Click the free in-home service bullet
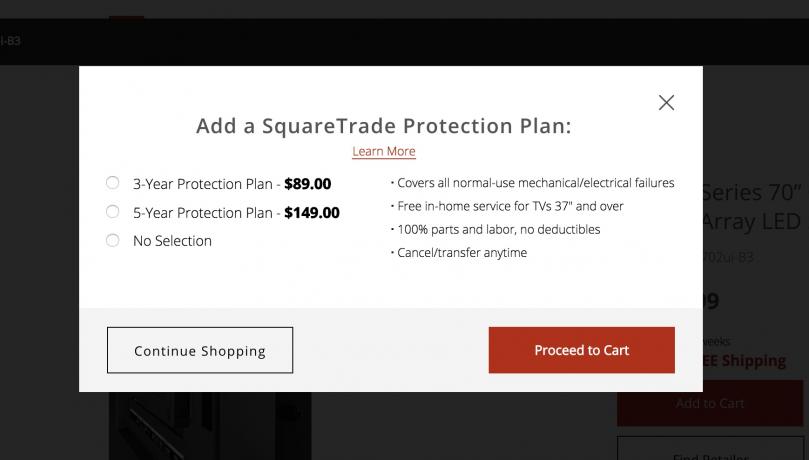The height and width of the screenshot is (460, 809). point(510,206)
